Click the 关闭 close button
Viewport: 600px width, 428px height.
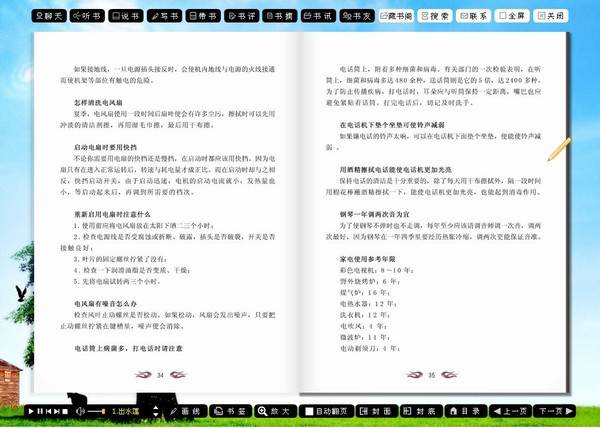click(x=551, y=16)
